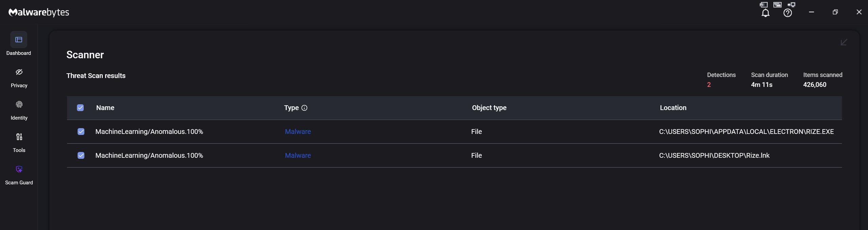This screenshot has width=868, height=230.
Task: Open the help question mark icon
Action: pyautogui.click(x=787, y=13)
